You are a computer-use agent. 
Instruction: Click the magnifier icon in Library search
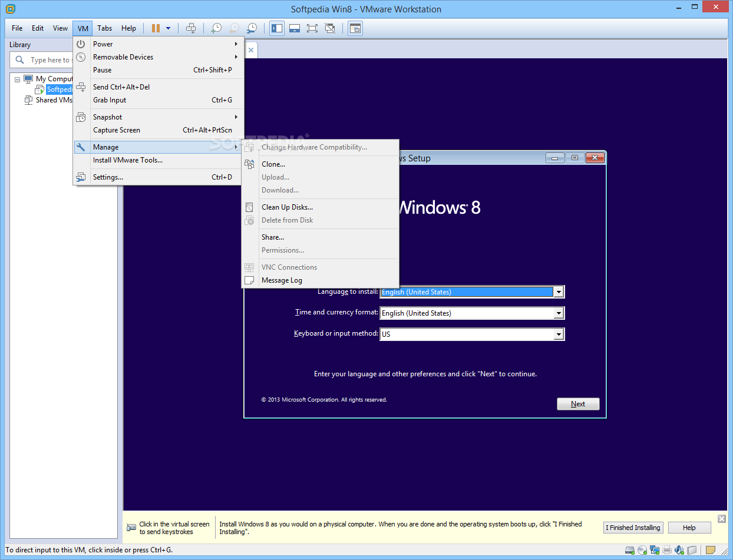19,60
